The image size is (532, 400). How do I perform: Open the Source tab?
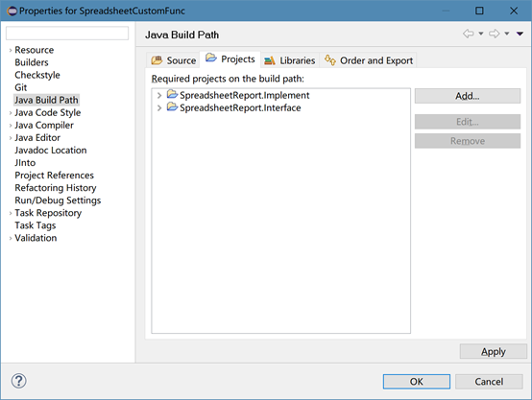coord(174,60)
